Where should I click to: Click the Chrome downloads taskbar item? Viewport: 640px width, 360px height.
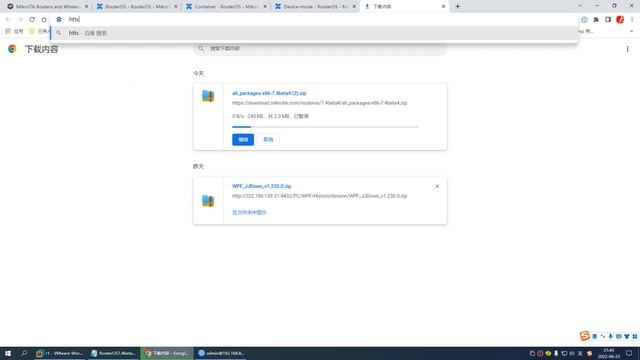tap(167, 353)
